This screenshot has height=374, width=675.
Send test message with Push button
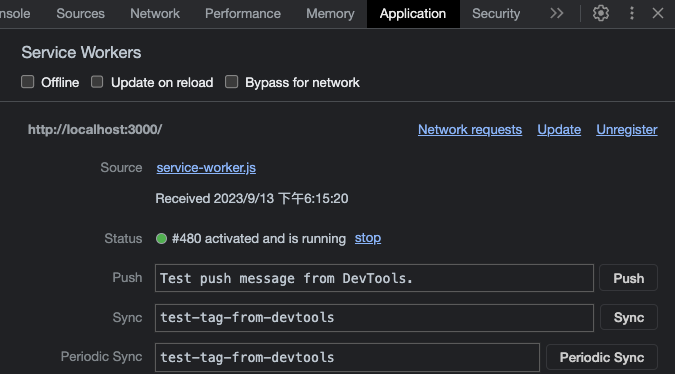[x=629, y=278]
